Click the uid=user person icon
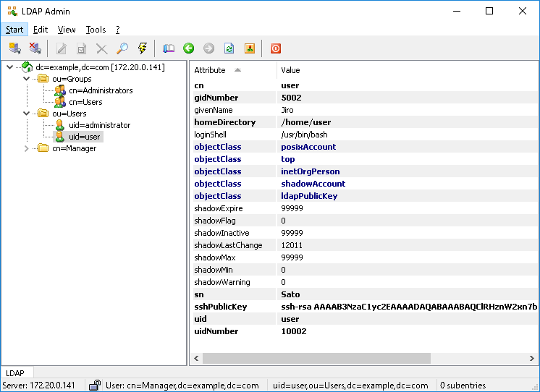The height and width of the screenshot is (392, 540). click(60, 137)
